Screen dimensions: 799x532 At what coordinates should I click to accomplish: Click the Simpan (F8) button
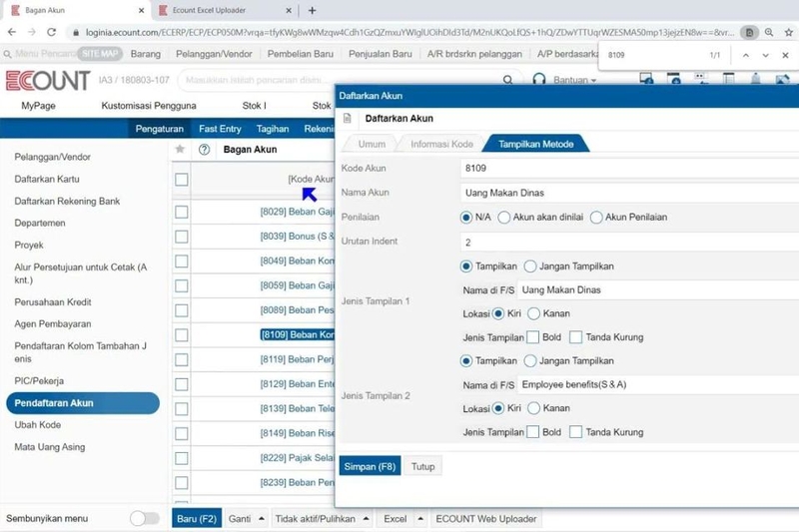pos(370,466)
